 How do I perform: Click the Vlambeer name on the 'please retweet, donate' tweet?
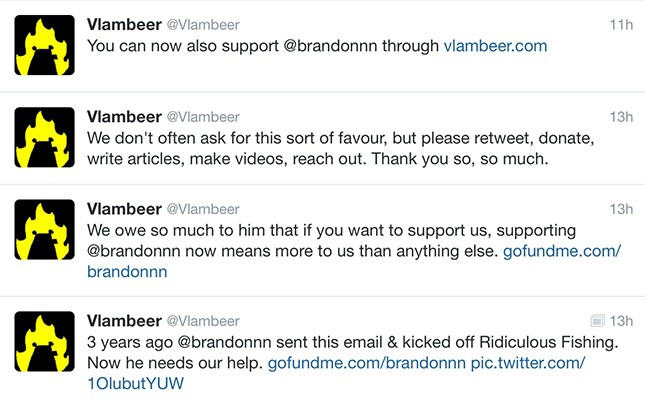123,117
